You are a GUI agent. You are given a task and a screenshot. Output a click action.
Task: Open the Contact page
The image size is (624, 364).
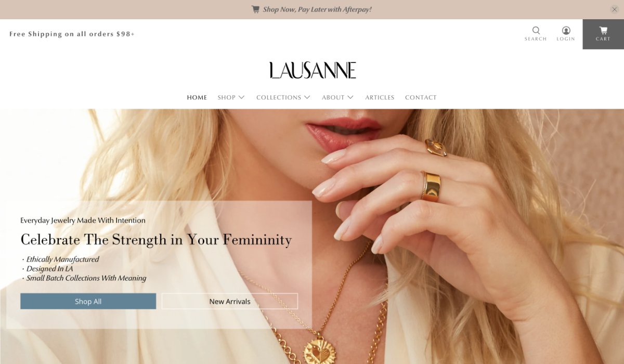click(421, 97)
